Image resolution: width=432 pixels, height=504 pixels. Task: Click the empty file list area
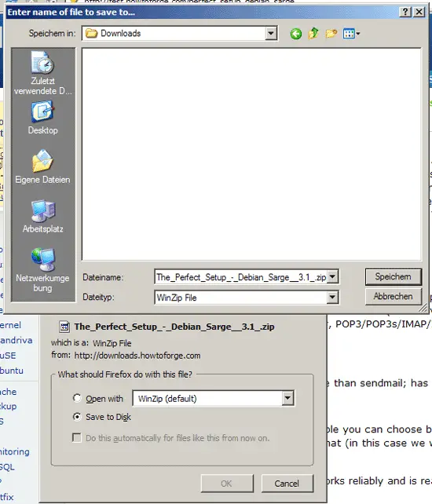click(251, 155)
